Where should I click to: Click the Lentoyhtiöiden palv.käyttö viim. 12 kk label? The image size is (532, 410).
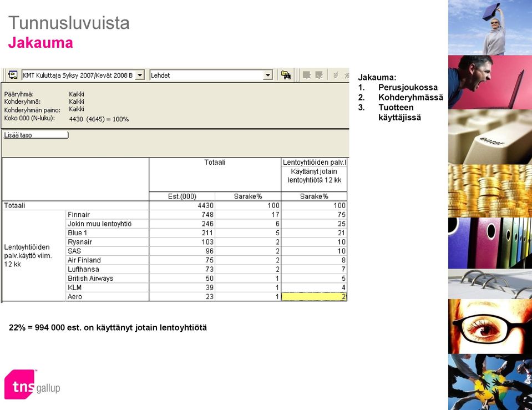28,256
